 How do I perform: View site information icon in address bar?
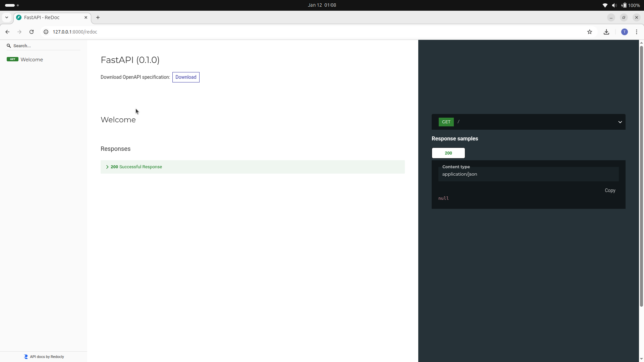point(46,32)
